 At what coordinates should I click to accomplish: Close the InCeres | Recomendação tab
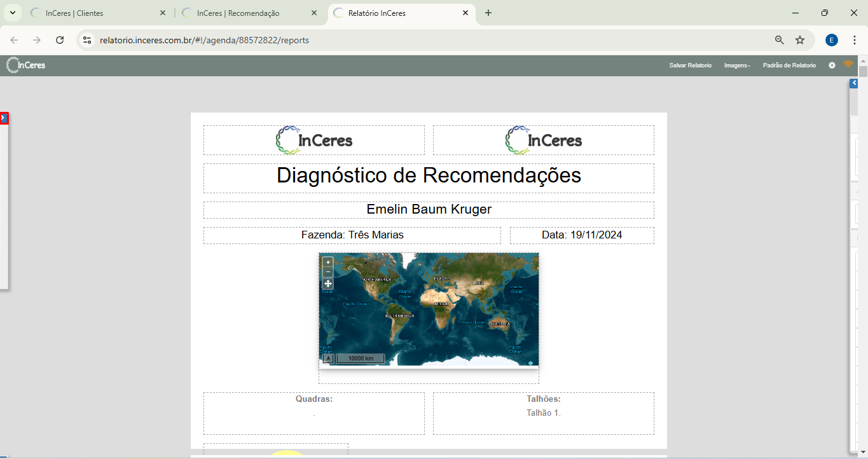coord(314,13)
